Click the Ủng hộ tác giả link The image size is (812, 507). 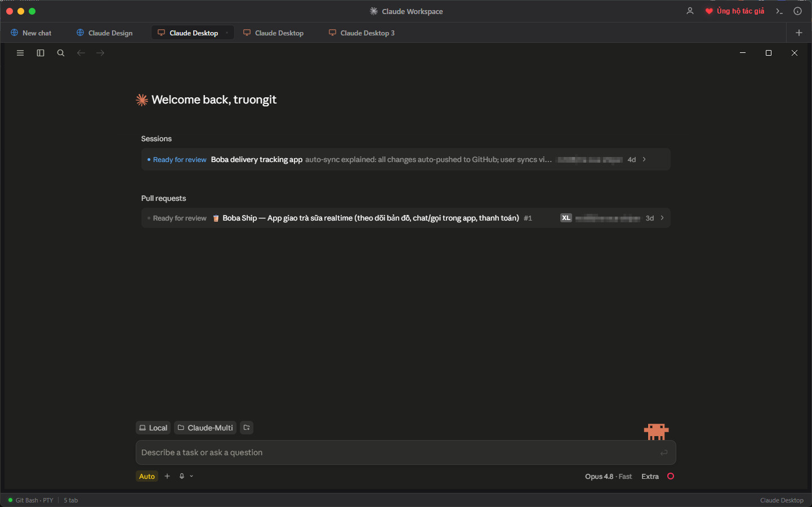pyautogui.click(x=740, y=11)
